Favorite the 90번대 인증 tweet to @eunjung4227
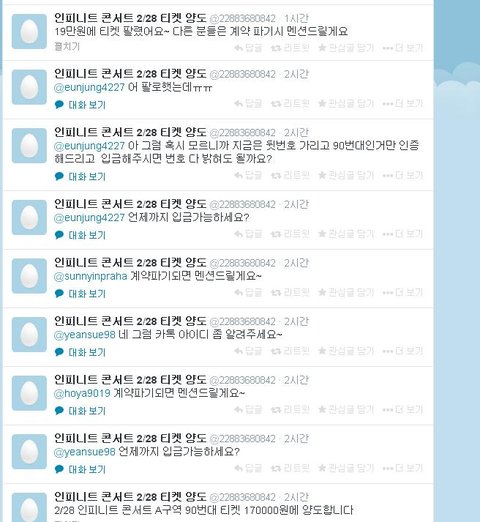 tap(346, 175)
